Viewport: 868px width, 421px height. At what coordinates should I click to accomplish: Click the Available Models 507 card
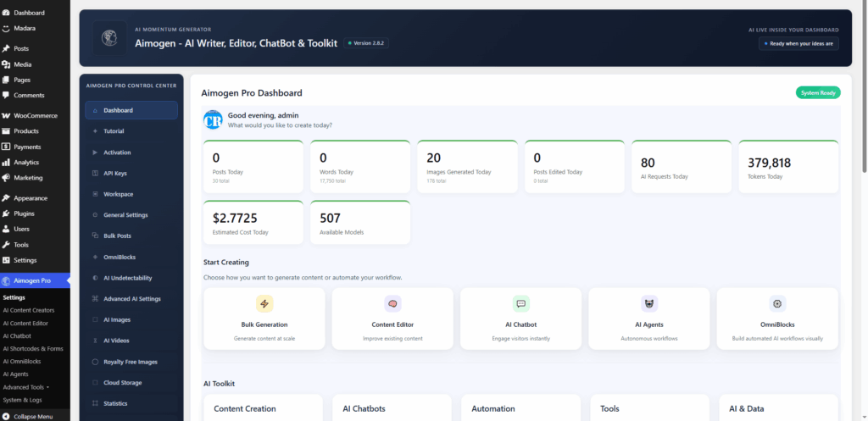tap(360, 223)
